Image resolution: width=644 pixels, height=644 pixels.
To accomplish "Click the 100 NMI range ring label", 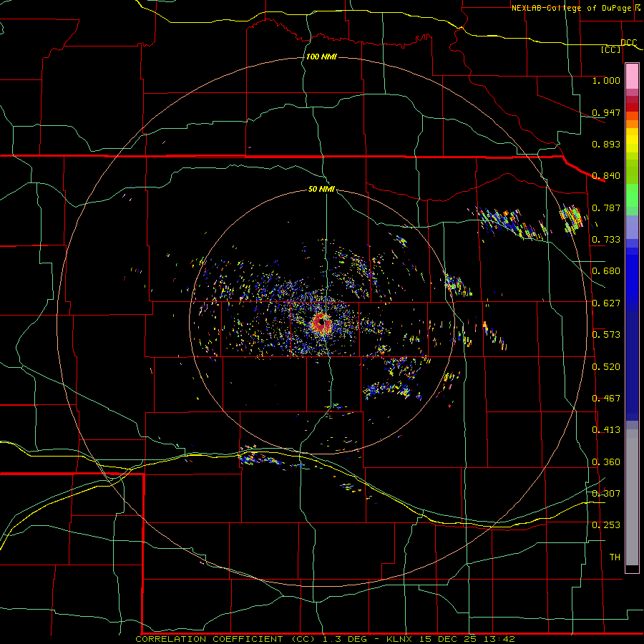I will [321, 57].
